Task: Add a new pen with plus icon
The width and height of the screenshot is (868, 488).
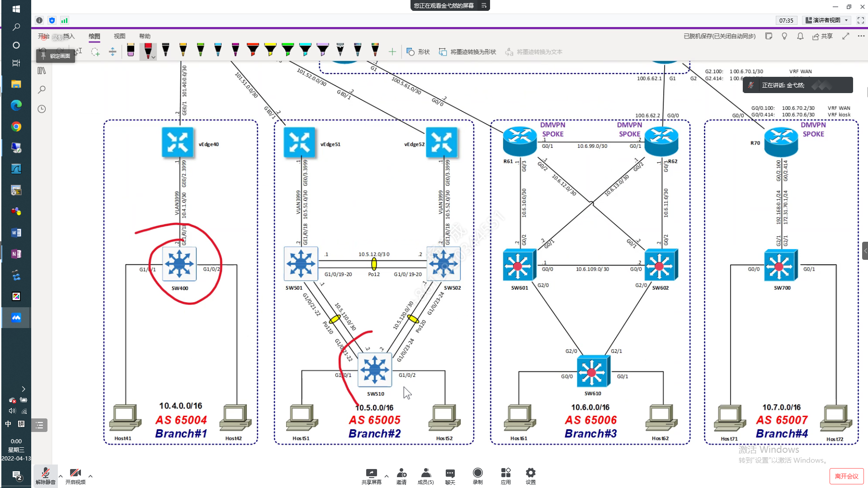Action: click(392, 52)
